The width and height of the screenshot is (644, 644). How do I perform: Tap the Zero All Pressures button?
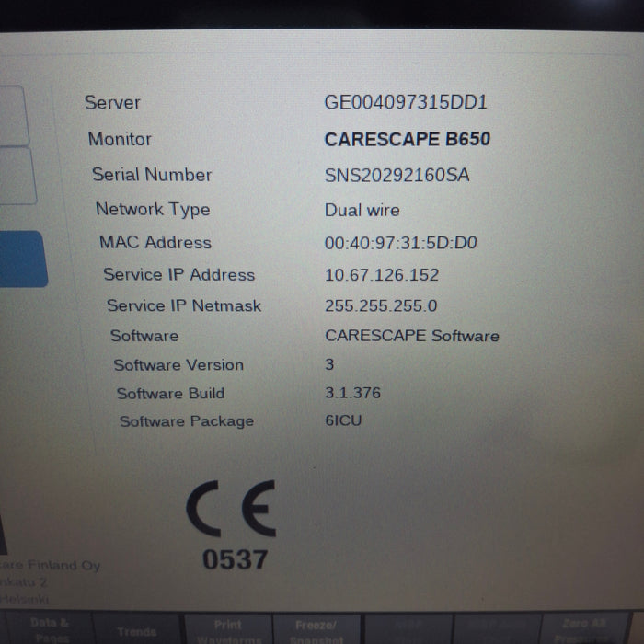[x=584, y=629]
